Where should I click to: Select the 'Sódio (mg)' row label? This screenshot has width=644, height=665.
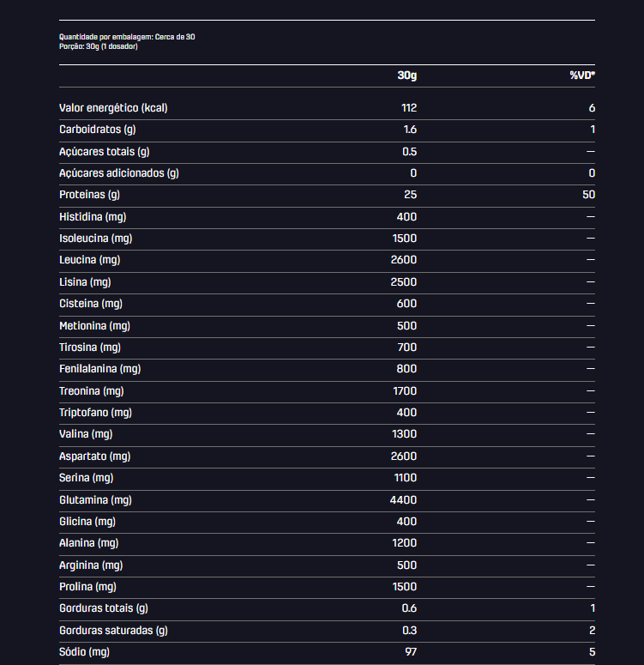(x=84, y=652)
